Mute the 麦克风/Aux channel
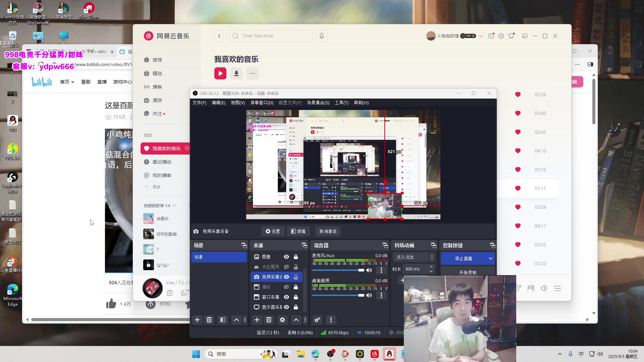644x362 pixels. [369, 270]
